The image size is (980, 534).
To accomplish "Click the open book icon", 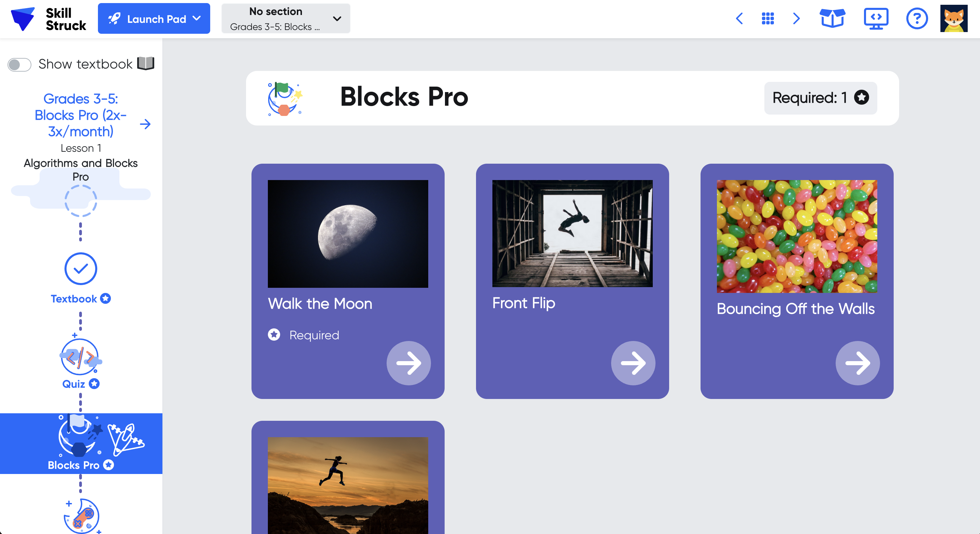I will click(x=146, y=63).
